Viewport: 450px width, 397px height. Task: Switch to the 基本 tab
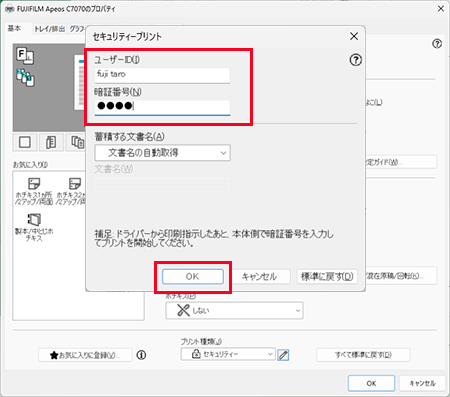(x=14, y=29)
